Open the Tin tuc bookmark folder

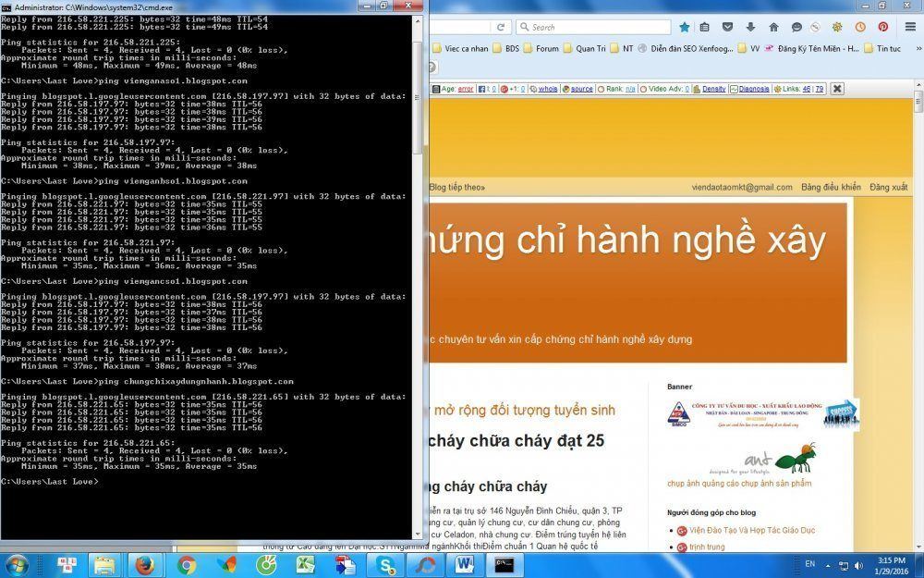click(x=882, y=48)
